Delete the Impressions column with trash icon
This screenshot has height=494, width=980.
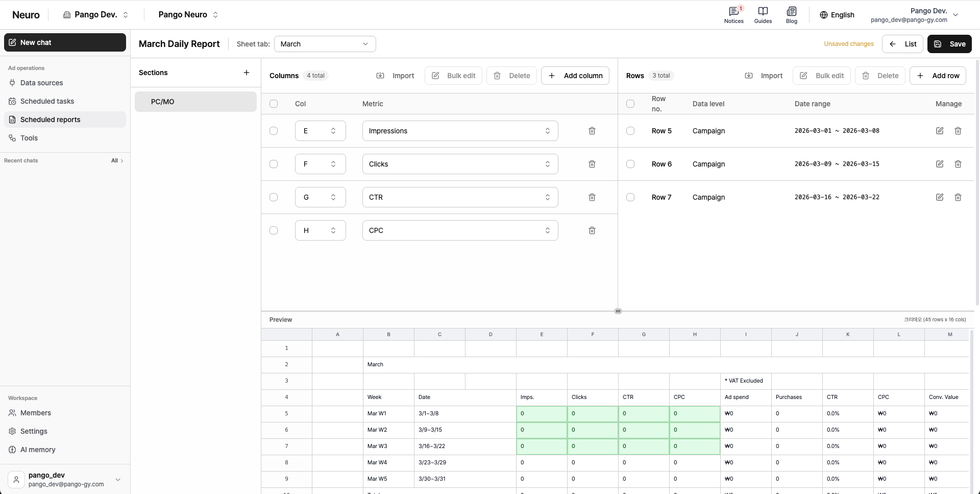pyautogui.click(x=592, y=131)
